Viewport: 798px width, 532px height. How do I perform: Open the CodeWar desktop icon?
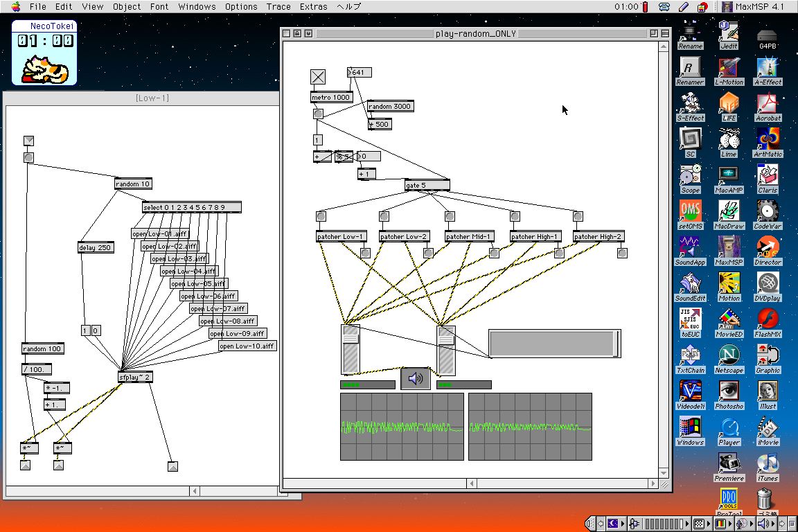coord(768,215)
